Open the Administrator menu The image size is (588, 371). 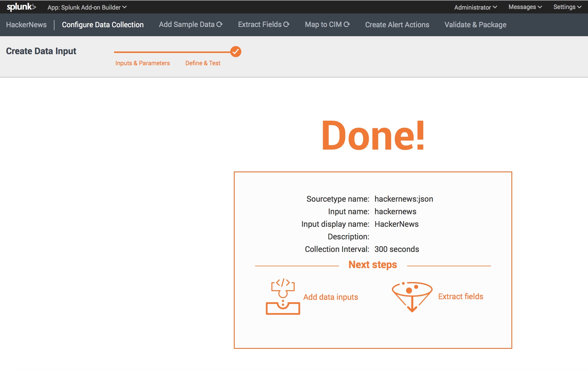pyautogui.click(x=475, y=7)
